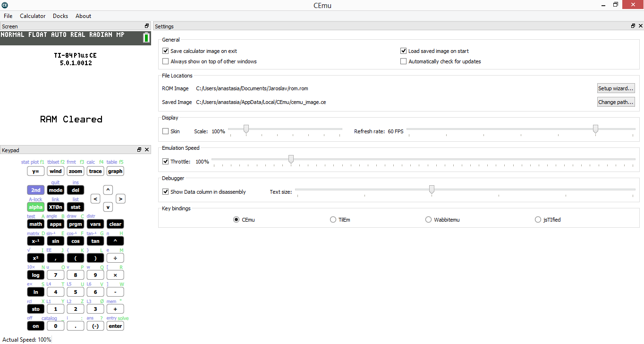The width and height of the screenshot is (644, 344).
Task: Click the (-) negative key
Action: point(95,326)
